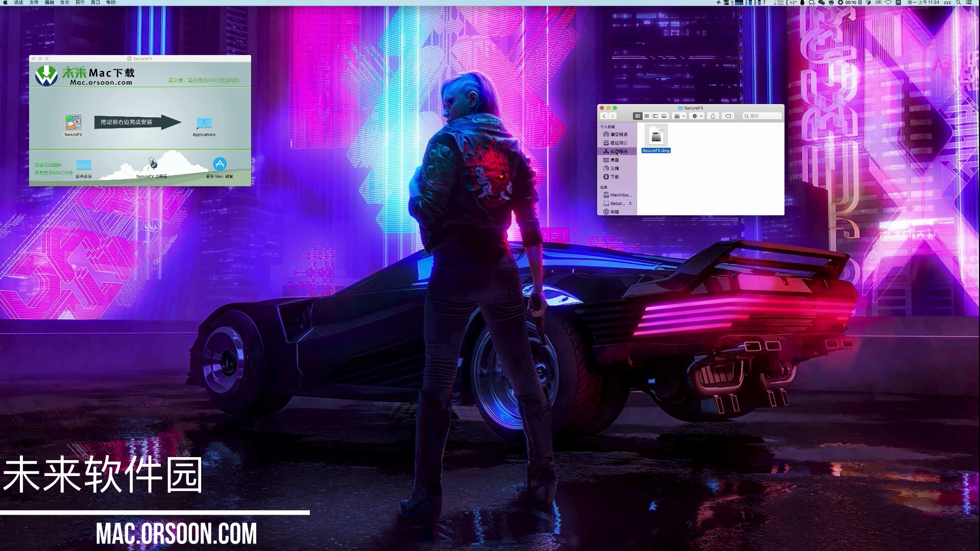Click the WeChat menu bar icon
The height and width of the screenshot is (551, 980).
821,3
